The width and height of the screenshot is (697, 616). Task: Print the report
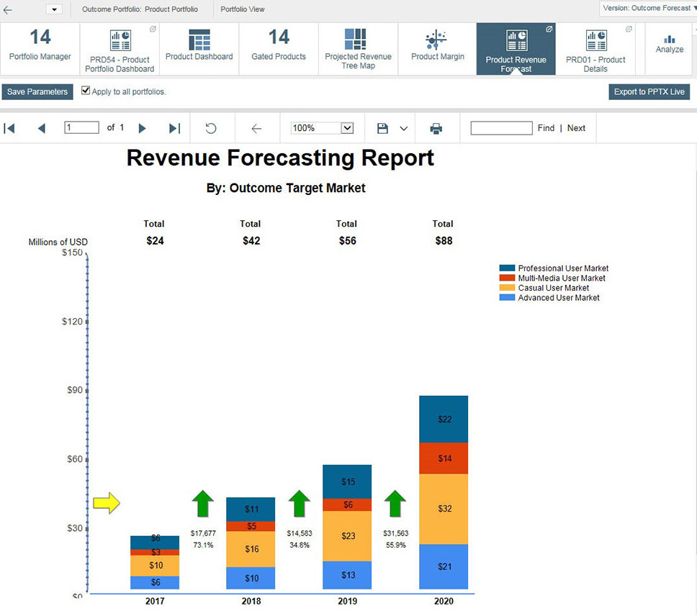click(436, 128)
